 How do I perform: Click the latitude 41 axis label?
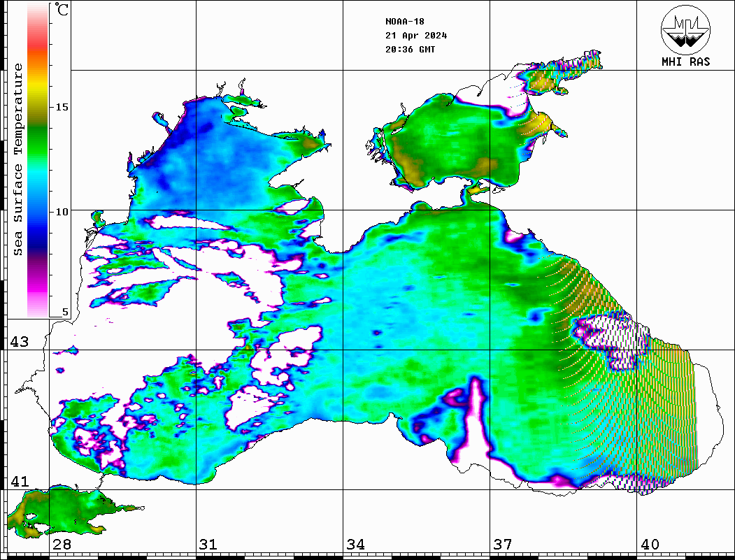pyautogui.click(x=18, y=482)
